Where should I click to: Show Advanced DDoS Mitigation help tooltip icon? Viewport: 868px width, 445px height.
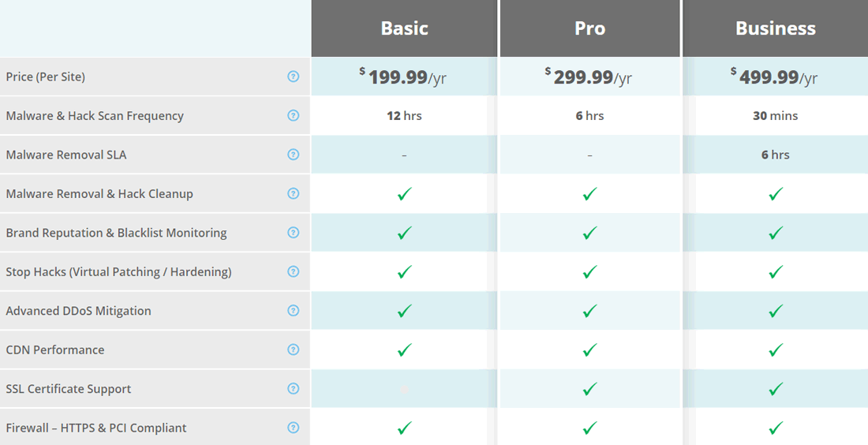coord(294,311)
